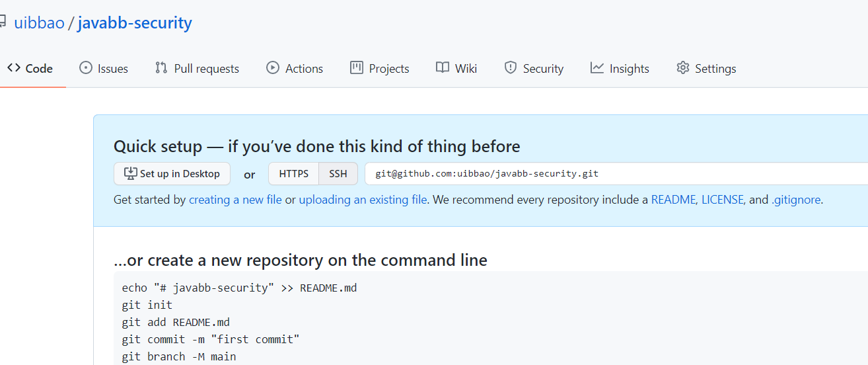Click the Insights graph icon
This screenshot has height=365, width=868.
click(x=597, y=67)
